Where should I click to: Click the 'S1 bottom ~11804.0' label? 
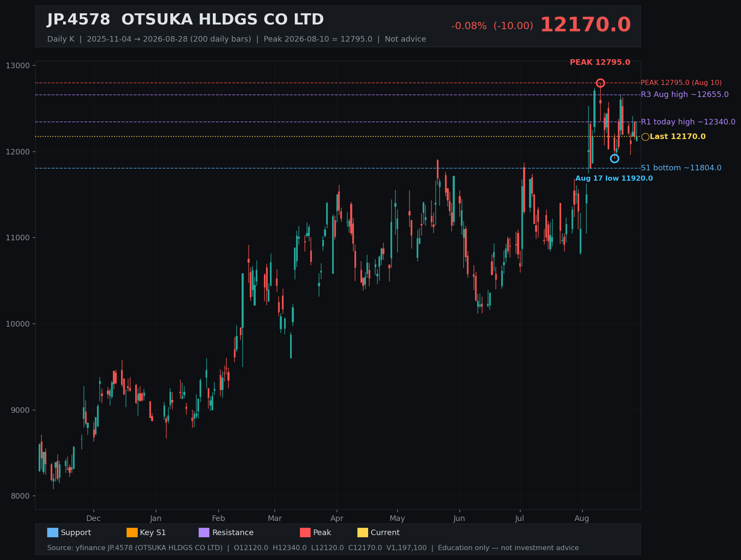(x=681, y=168)
